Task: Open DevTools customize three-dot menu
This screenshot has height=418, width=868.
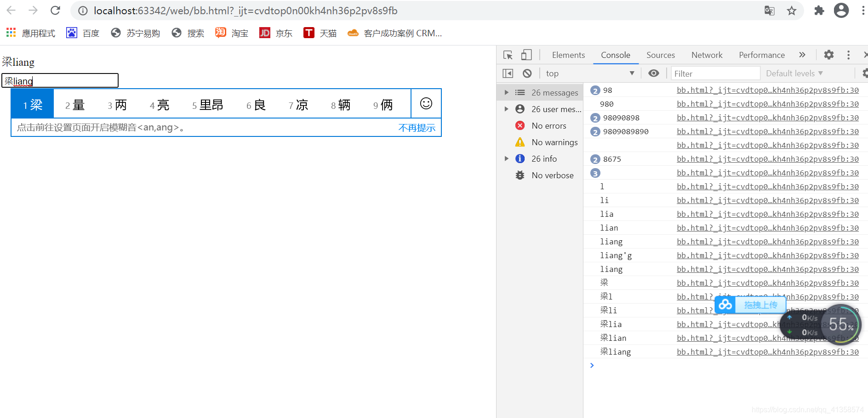Action: click(x=848, y=55)
